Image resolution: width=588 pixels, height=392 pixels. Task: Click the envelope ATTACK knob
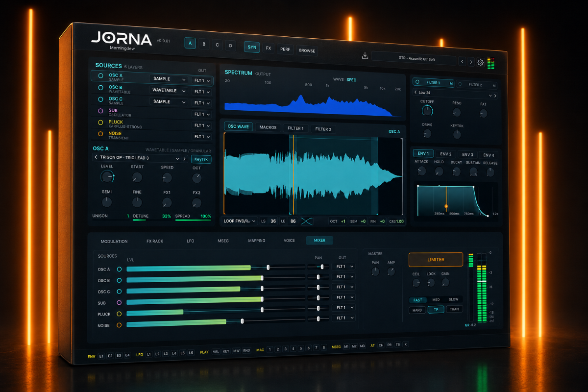[421, 171]
